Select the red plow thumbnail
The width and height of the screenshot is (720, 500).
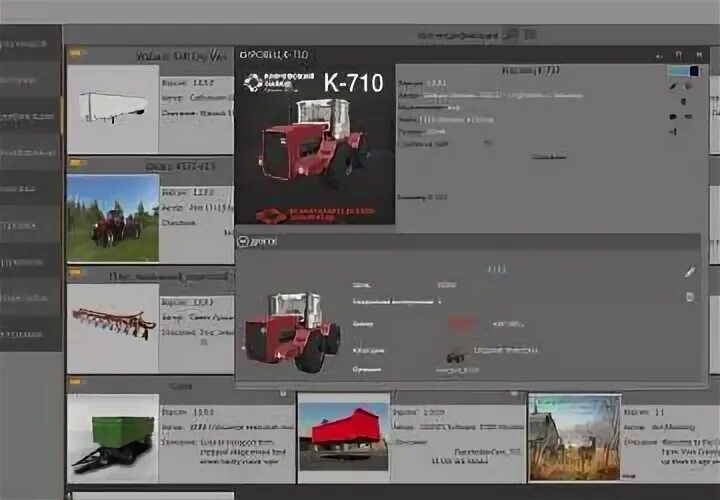click(113, 328)
